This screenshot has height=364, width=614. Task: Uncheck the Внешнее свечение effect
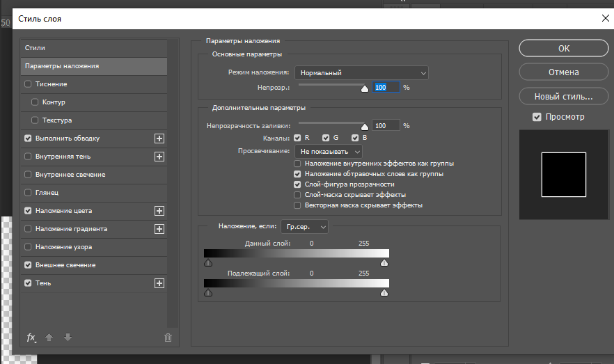coord(28,265)
